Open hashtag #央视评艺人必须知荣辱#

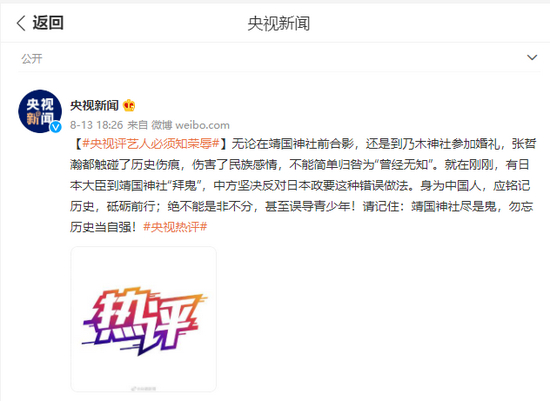tap(151, 143)
